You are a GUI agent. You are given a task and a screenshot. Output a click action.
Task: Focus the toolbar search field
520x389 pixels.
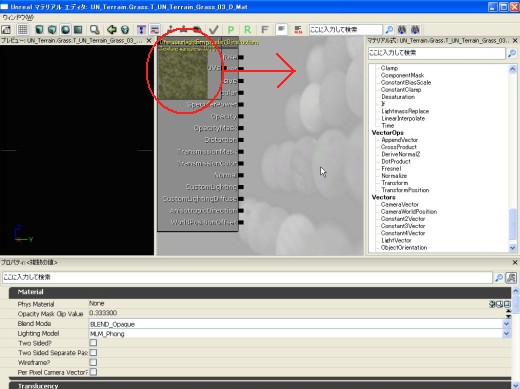click(x=346, y=30)
